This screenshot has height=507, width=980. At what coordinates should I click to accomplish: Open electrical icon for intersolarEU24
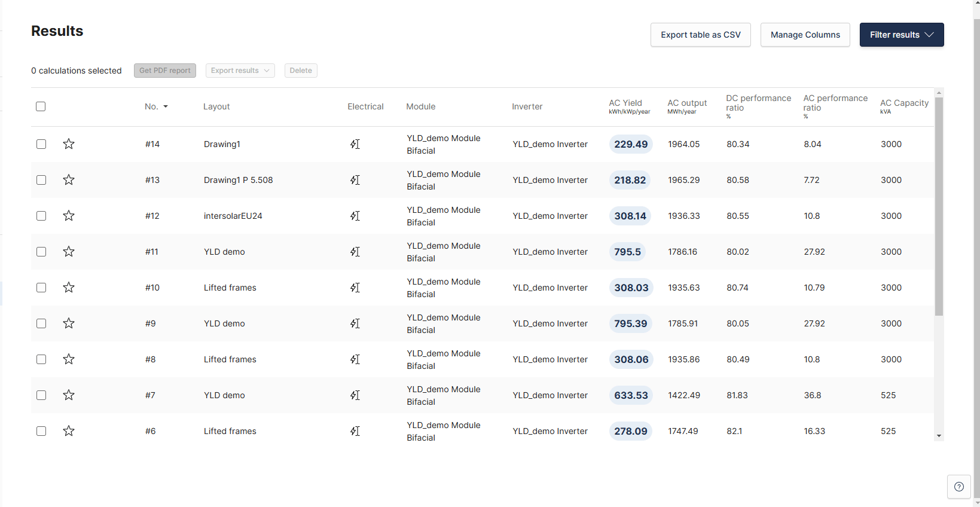(355, 216)
